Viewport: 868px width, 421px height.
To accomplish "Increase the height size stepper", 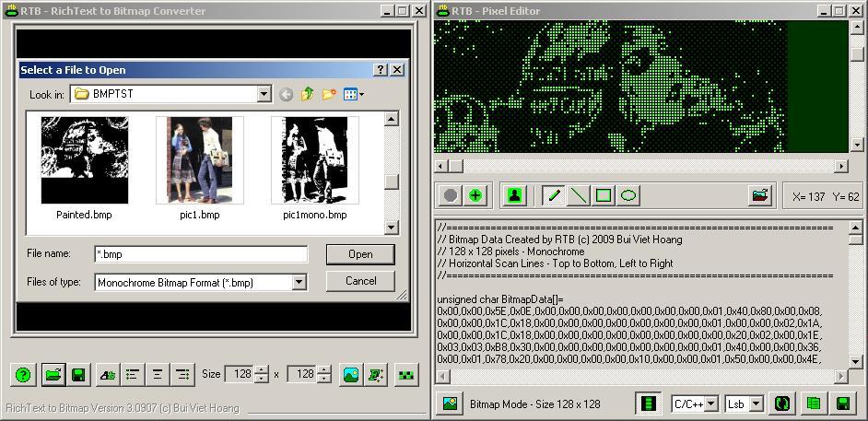I will click(x=324, y=370).
